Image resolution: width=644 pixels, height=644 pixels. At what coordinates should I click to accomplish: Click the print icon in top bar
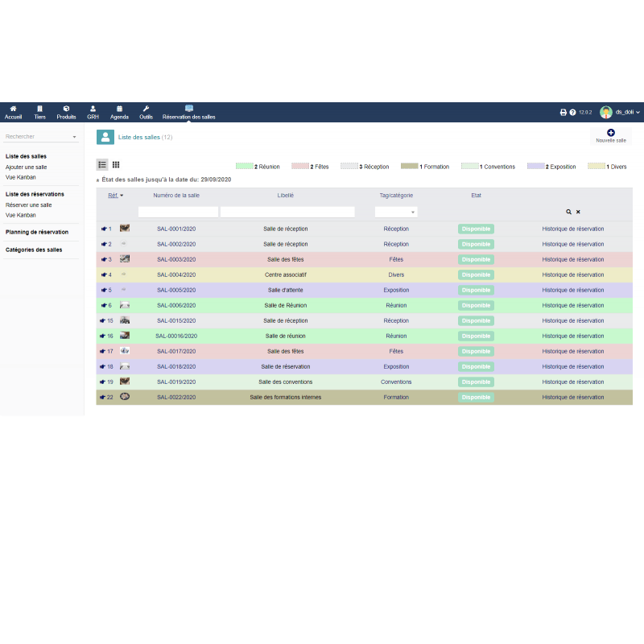tap(563, 113)
